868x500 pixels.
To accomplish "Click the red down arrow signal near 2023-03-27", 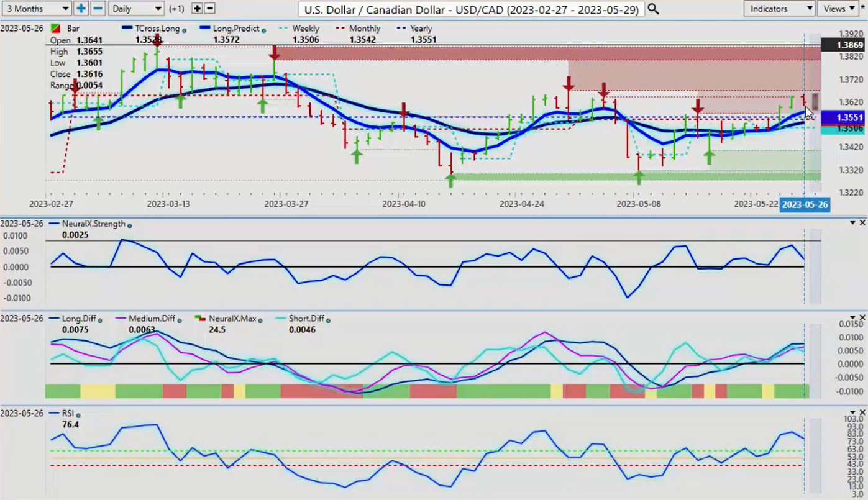I will tap(273, 53).
